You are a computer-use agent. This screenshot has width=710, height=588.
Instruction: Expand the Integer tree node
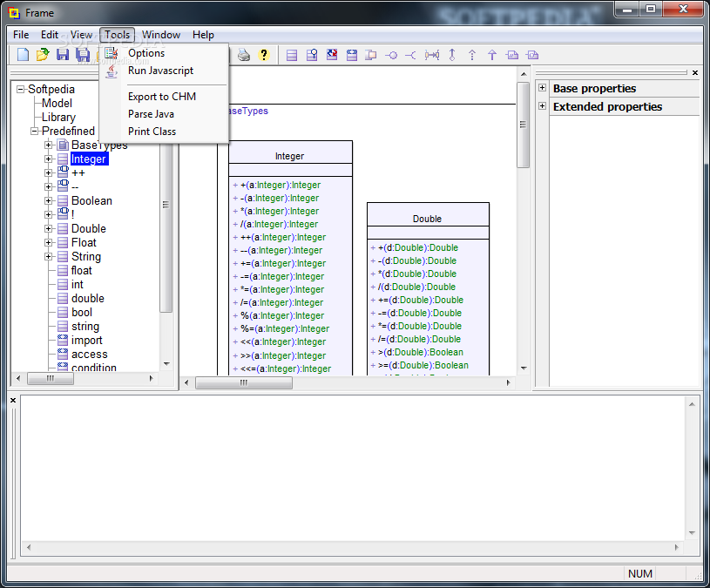[x=49, y=159]
